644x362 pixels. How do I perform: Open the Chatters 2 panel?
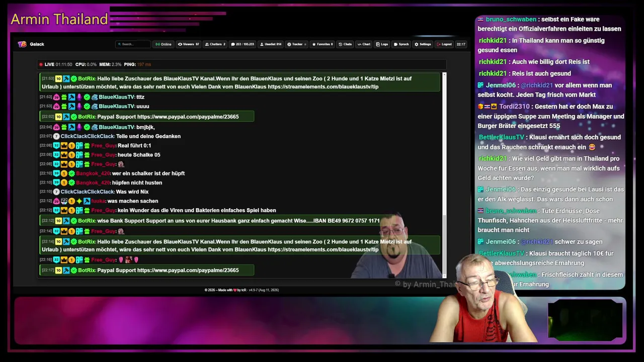(x=215, y=44)
